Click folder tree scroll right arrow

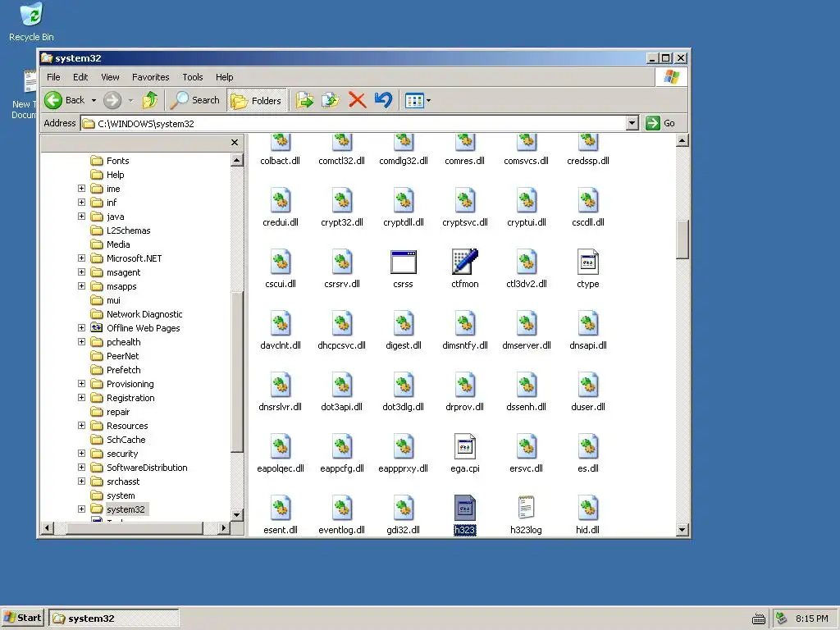(224, 528)
